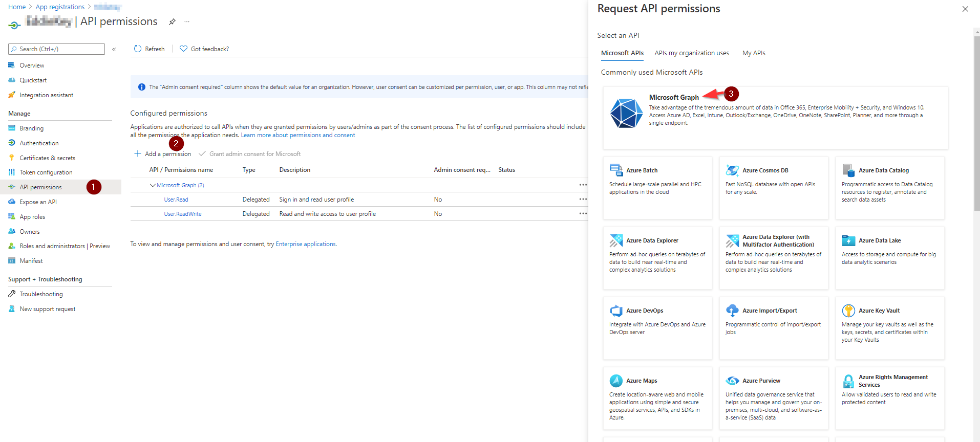Screen dimensions: 980x442
Task: Click the panel's vertical scrollbar
Action: pyautogui.click(x=976, y=123)
